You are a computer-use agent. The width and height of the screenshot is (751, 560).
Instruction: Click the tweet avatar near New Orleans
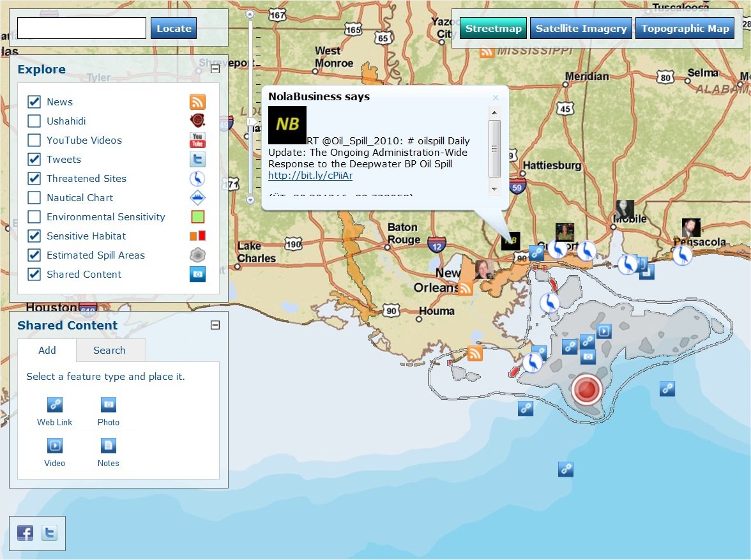tap(484, 269)
